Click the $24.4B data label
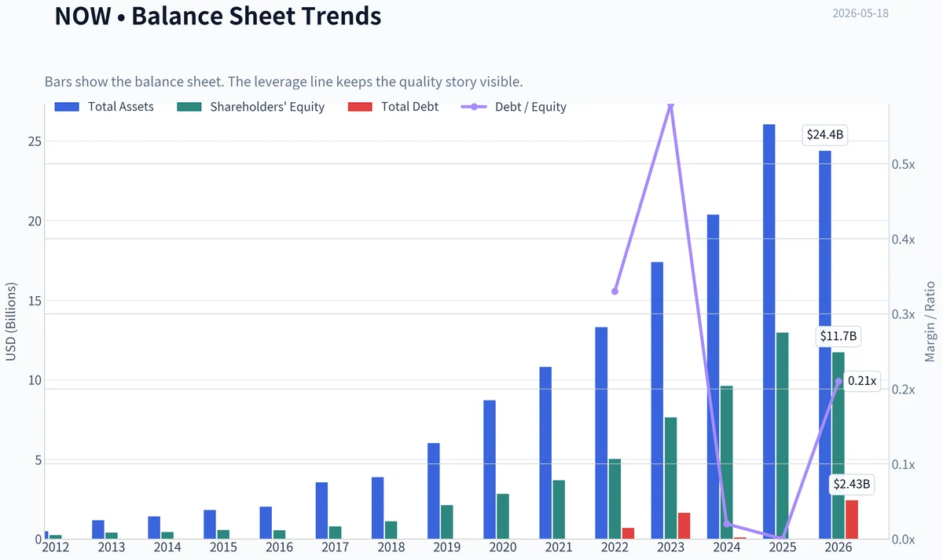 [825, 135]
